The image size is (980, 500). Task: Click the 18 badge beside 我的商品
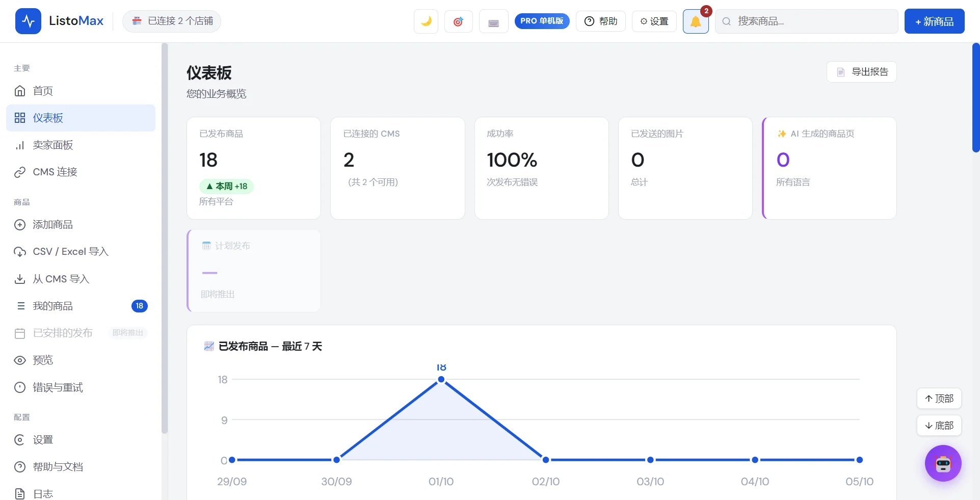click(x=140, y=306)
